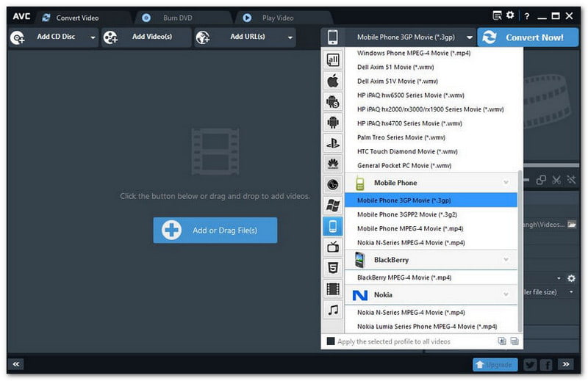Click the Twitter share icon
The image size is (588, 381).
point(529,365)
